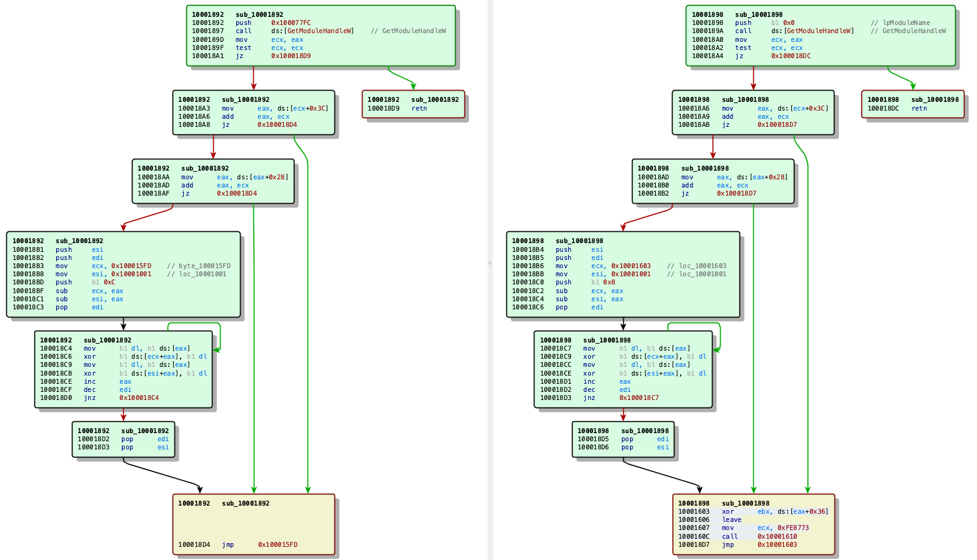Screen dimensions: 977x560
Task: Click push esi at address 100018B1
Action: point(58,249)
